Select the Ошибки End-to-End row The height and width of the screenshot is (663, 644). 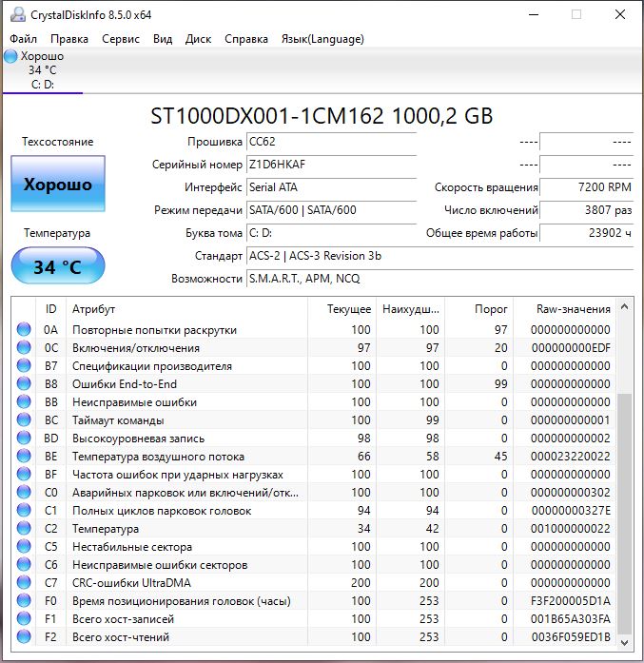click(314, 384)
